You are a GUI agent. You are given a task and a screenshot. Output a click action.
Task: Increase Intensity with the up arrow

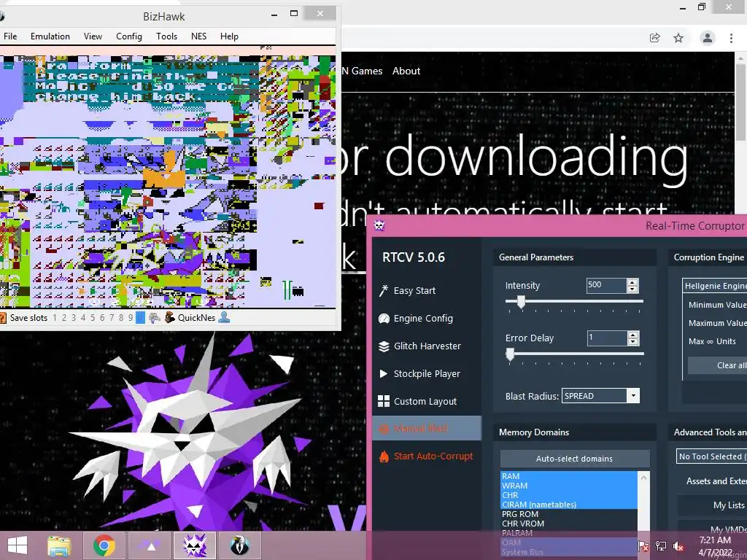[632, 282]
